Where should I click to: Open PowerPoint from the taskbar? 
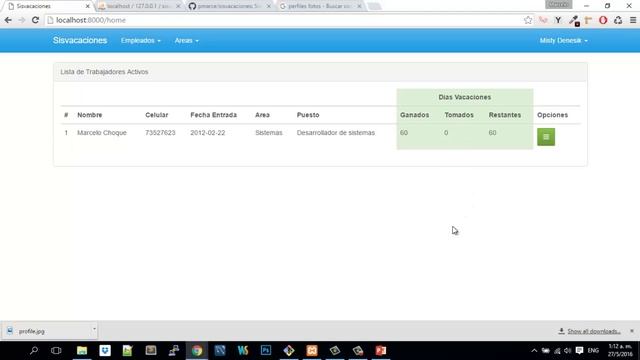(381, 351)
